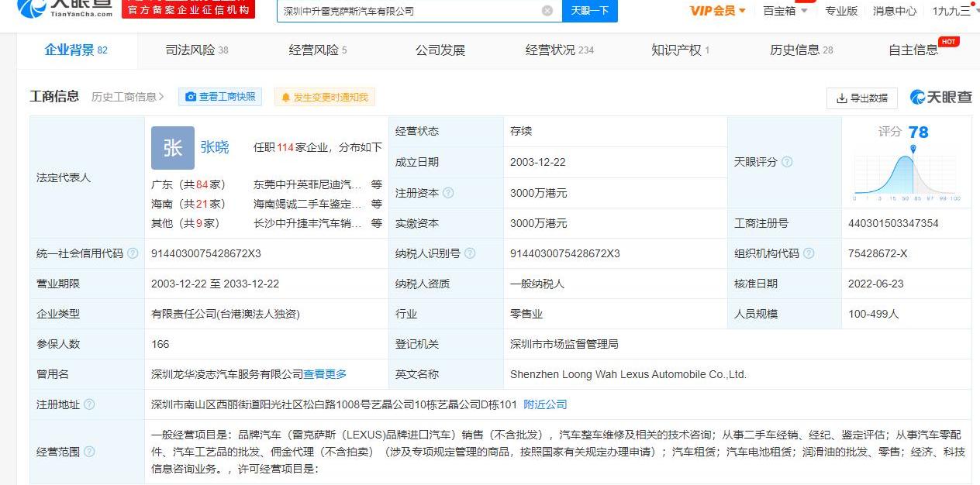
Task: Click the 天眼评分 score distribution chart
Action: [906, 175]
